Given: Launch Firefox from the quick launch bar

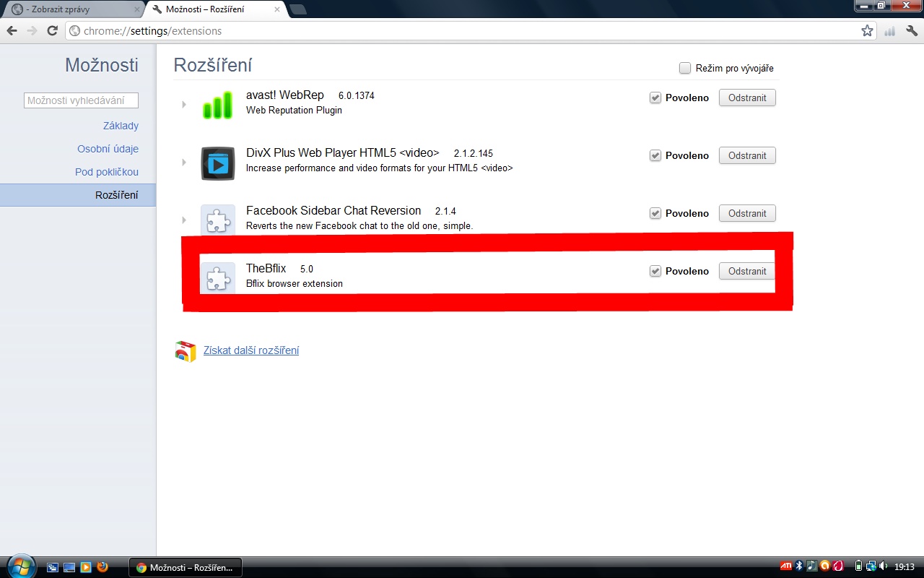Looking at the screenshot, I should click(102, 567).
